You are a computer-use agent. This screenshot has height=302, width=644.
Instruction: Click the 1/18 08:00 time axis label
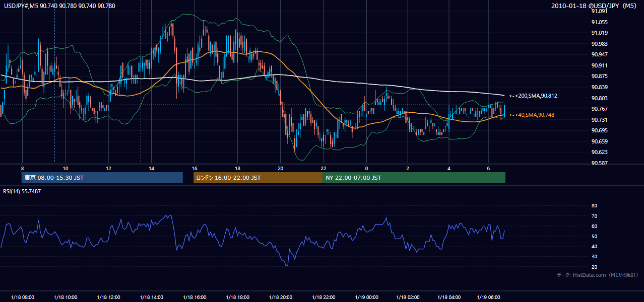pos(23,297)
